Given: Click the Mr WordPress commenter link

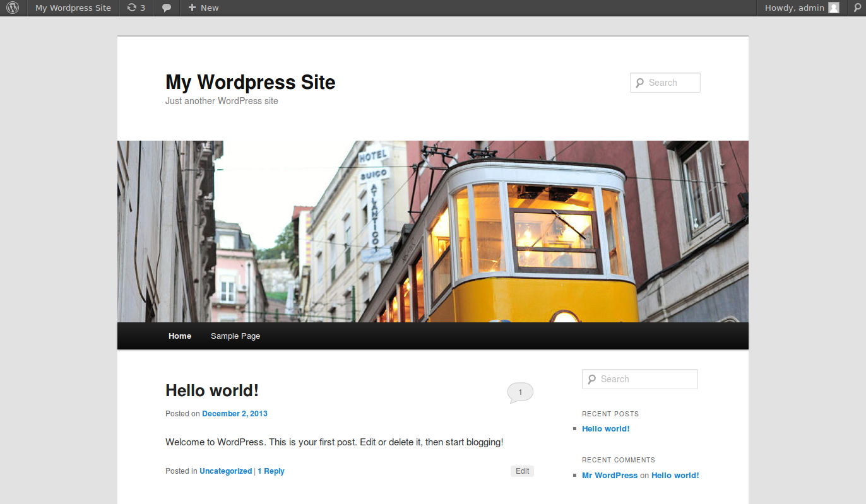Looking at the screenshot, I should click(610, 476).
